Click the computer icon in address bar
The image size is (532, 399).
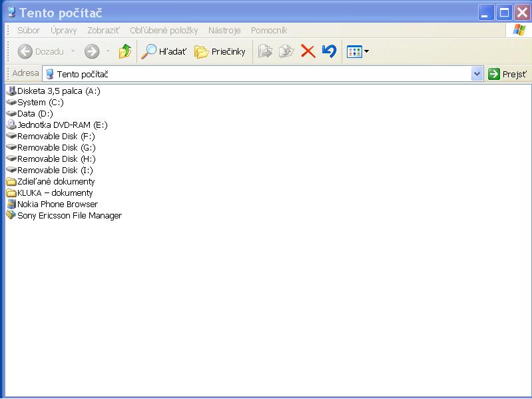coord(49,74)
